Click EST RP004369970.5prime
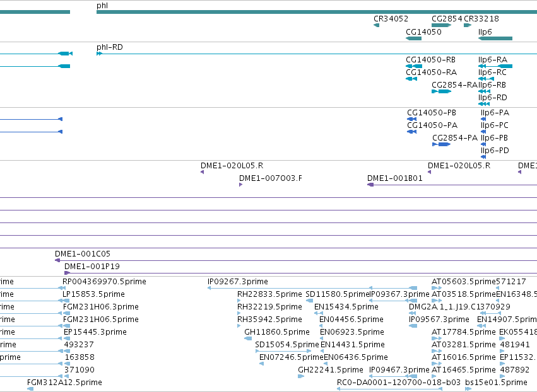Viewport: 537px width, 392px height. click(104, 282)
